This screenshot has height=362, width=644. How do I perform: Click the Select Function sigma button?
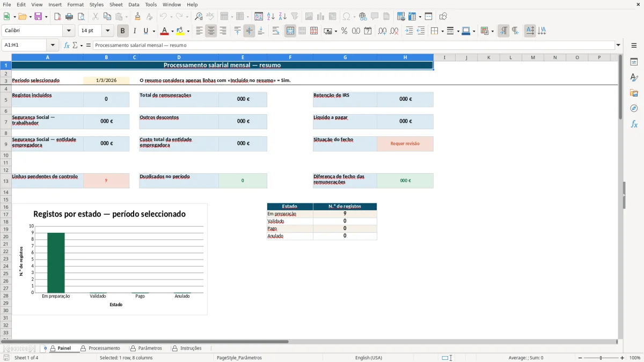click(x=75, y=45)
